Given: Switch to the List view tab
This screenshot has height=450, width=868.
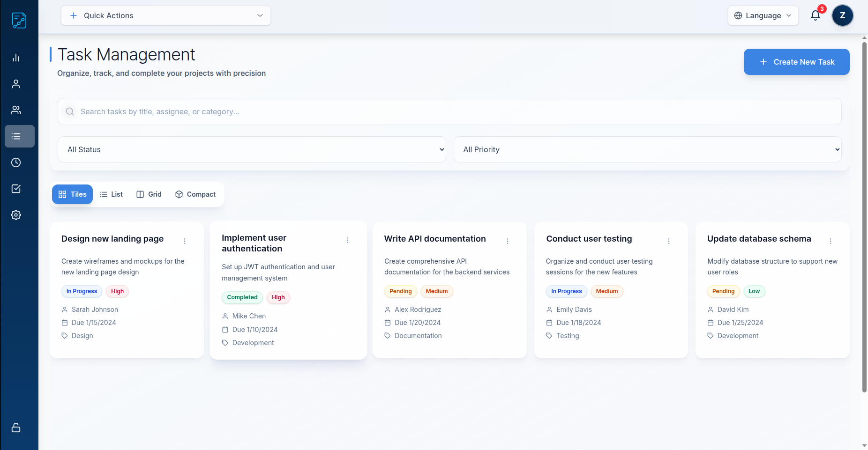Looking at the screenshot, I should [112, 194].
